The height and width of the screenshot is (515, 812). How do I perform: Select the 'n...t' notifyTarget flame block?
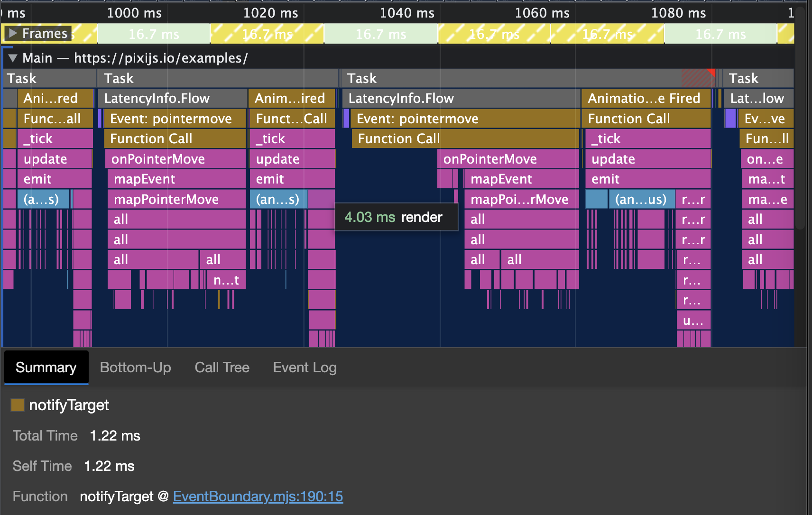coord(226,280)
